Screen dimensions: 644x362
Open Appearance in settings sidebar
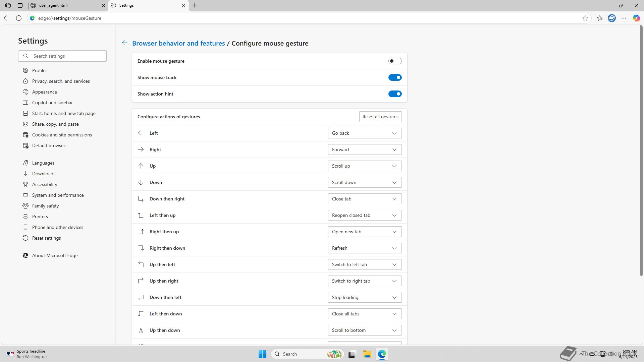click(44, 92)
